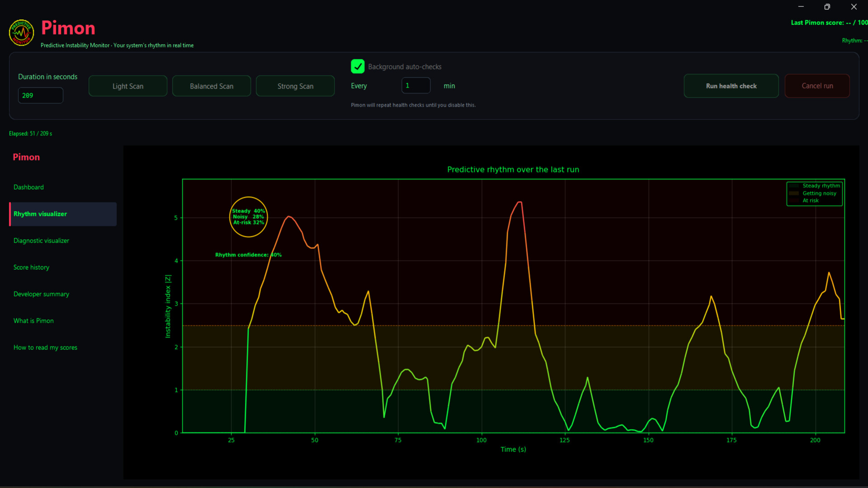
Task: Click the Pimon heartbeat logo icon
Action: click(x=21, y=33)
